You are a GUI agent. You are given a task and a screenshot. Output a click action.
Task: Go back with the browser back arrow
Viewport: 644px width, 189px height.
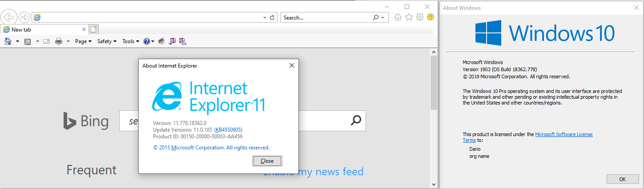[x=9, y=17]
